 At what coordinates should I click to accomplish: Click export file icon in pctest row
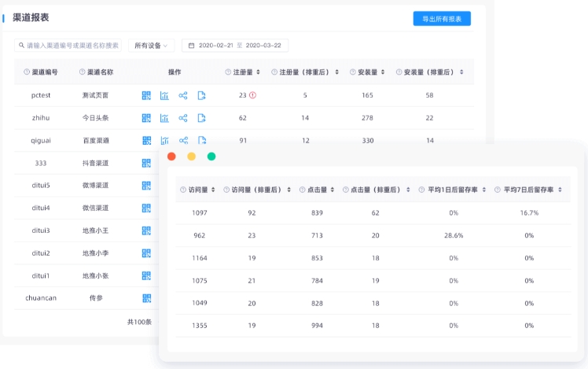click(201, 95)
